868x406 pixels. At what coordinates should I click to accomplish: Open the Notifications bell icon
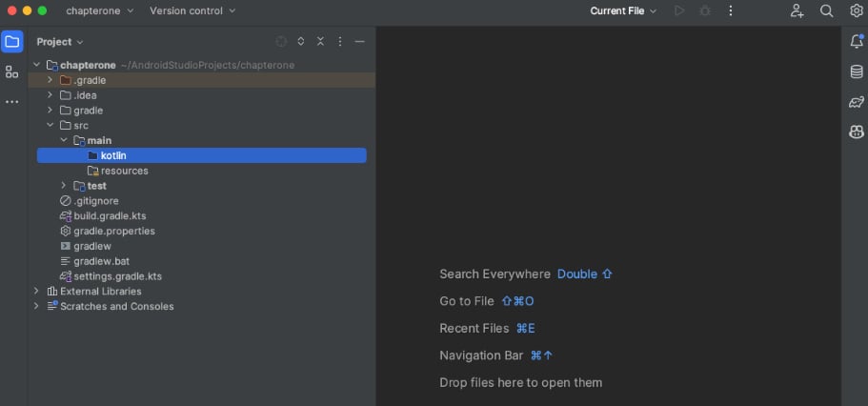pyautogui.click(x=857, y=42)
